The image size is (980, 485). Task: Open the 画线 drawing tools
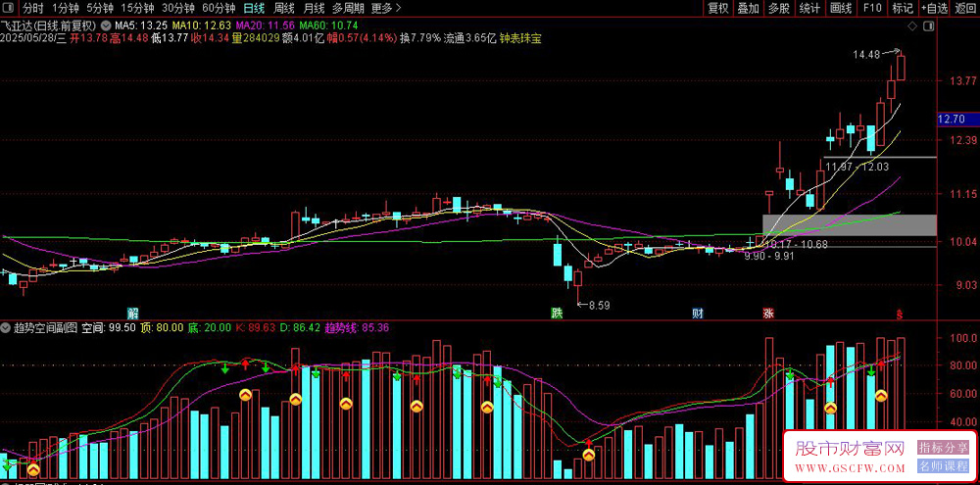click(841, 8)
